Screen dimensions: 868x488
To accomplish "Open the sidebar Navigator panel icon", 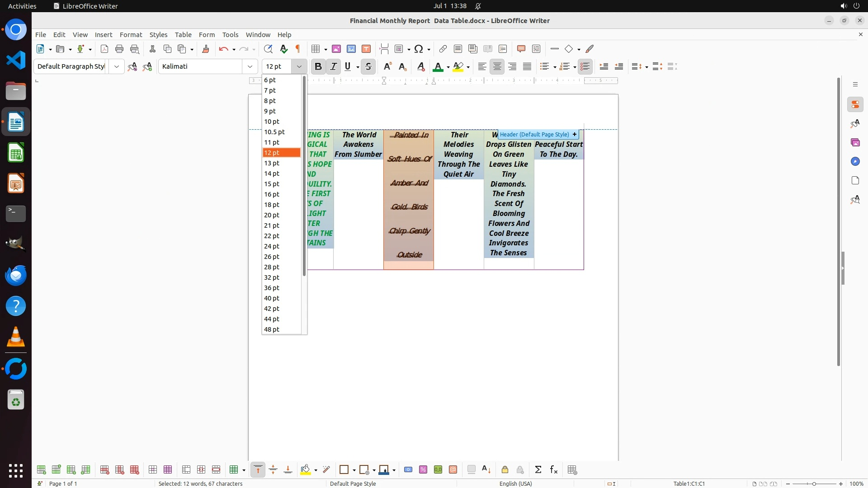I will (x=855, y=162).
